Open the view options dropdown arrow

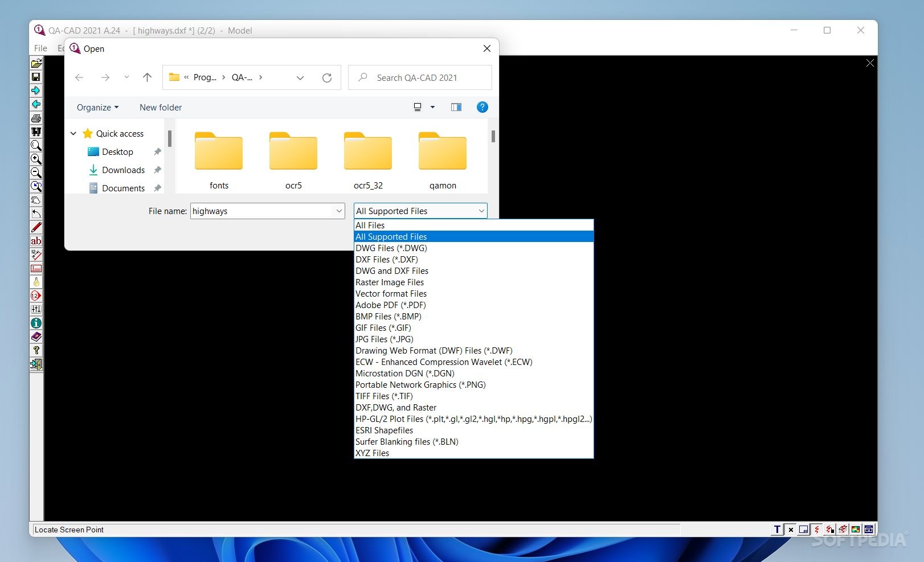tap(432, 107)
